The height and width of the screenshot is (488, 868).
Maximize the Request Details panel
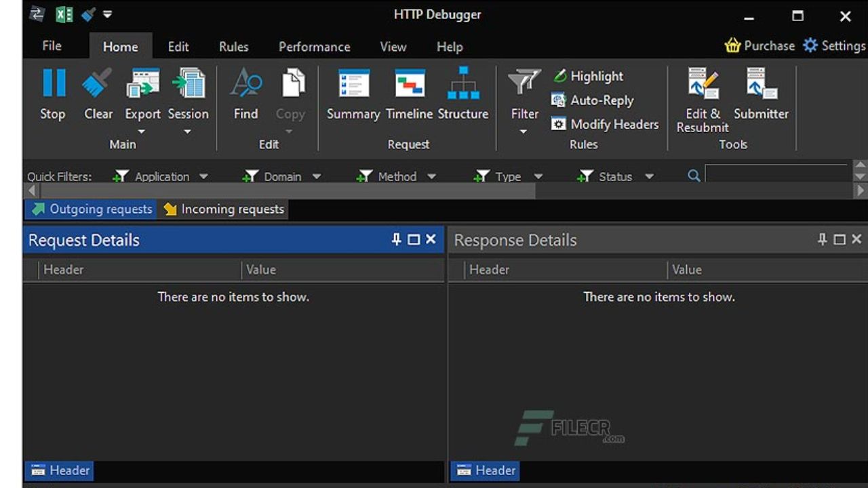click(414, 239)
